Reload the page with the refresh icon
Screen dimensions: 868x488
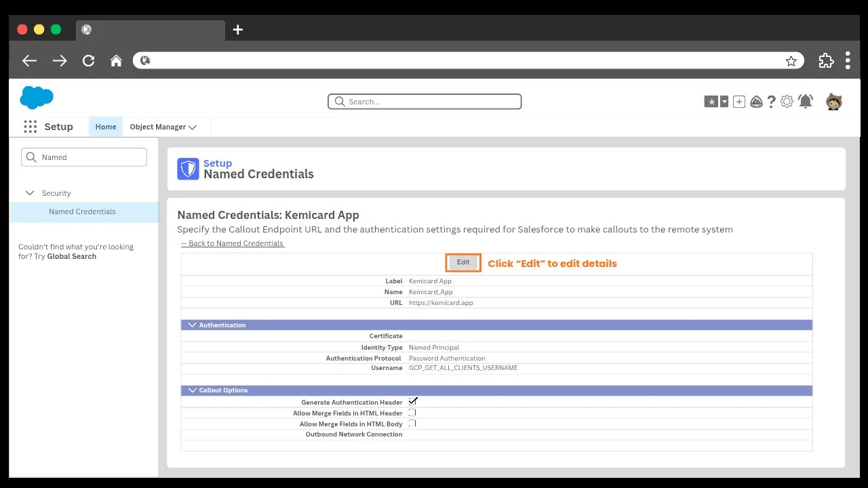88,61
